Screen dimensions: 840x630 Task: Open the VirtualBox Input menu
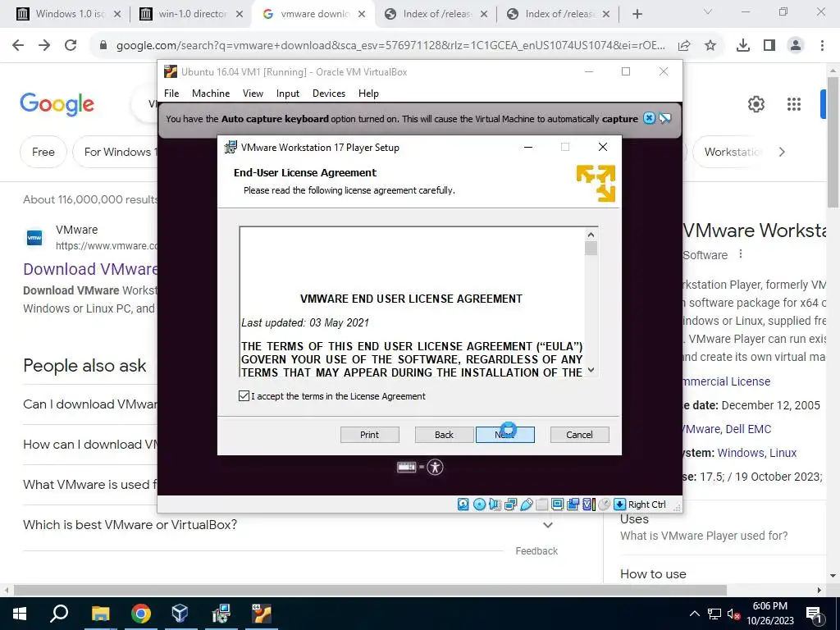coord(288,94)
